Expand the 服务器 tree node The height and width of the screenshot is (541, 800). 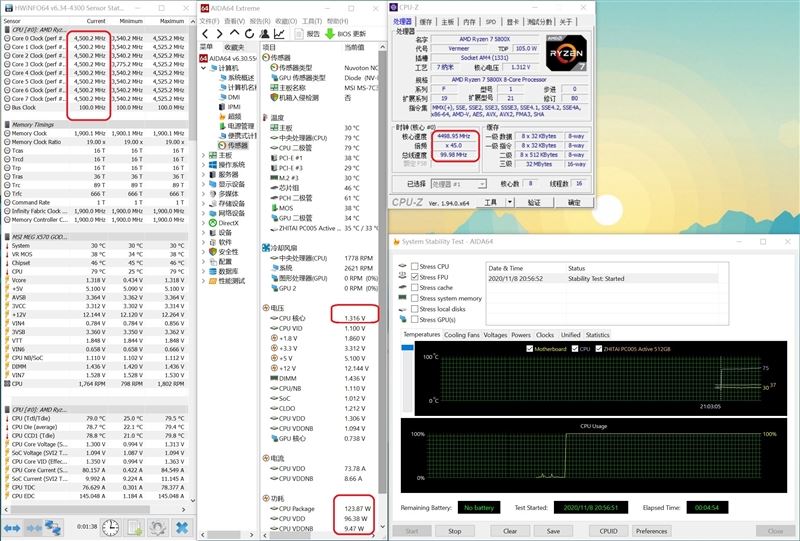point(204,175)
